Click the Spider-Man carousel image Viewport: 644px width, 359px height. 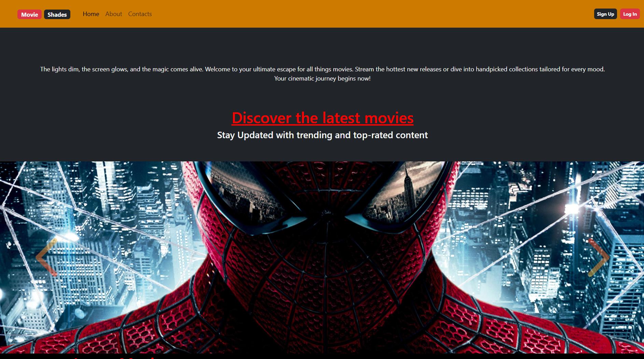click(x=322, y=257)
